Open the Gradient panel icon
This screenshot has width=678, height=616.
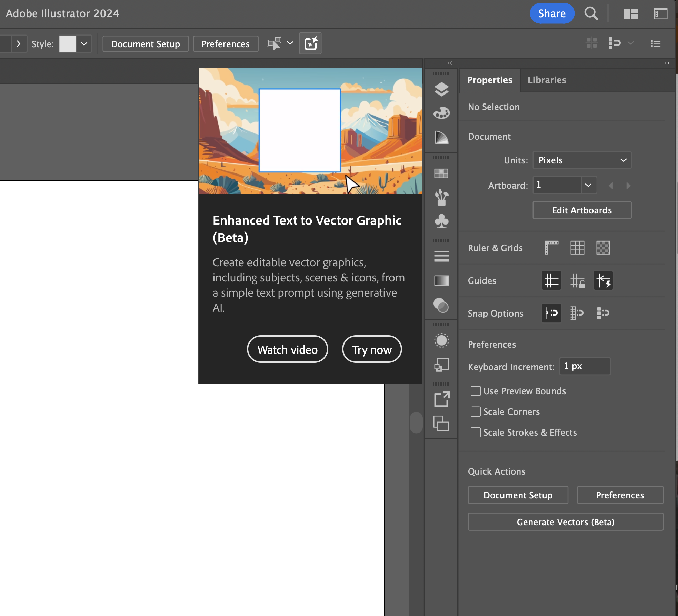[442, 281]
